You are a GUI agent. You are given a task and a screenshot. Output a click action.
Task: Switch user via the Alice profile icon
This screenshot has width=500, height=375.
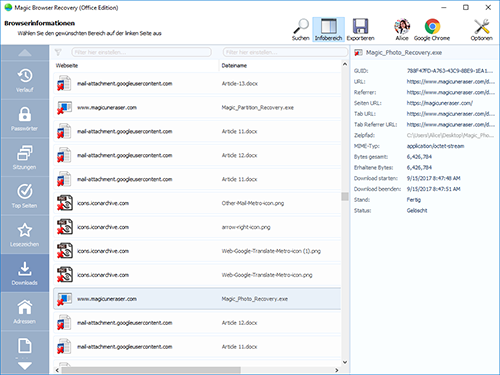coord(402,30)
